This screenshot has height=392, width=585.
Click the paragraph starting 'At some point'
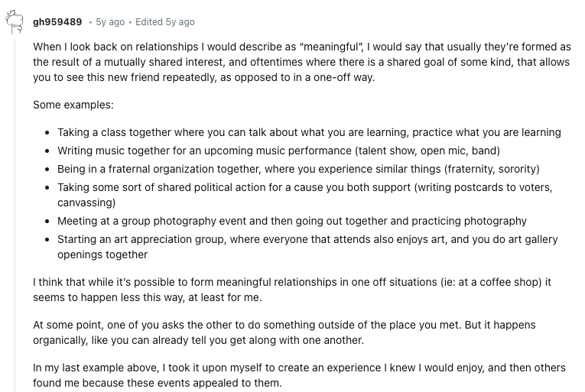284,332
